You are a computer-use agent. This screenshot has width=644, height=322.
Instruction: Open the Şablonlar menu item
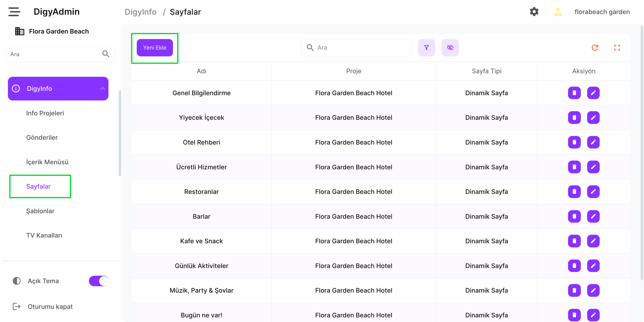pos(40,211)
